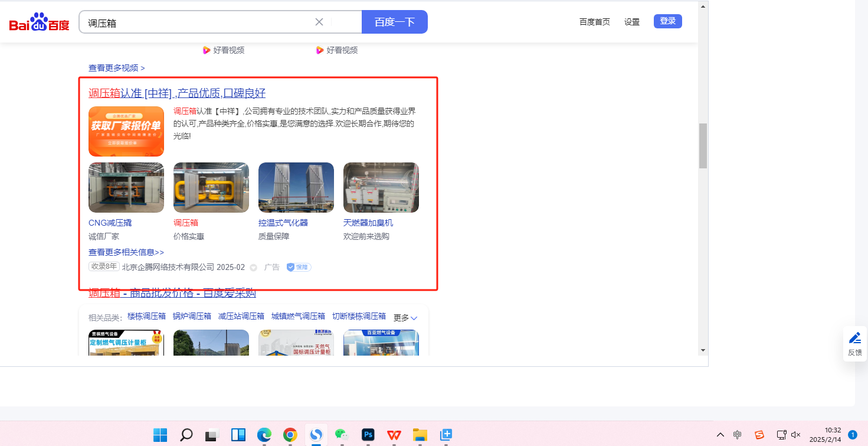Open Google Chrome from the taskbar
Image resolution: width=868 pixels, height=446 pixels.
[x=290, y=435]
